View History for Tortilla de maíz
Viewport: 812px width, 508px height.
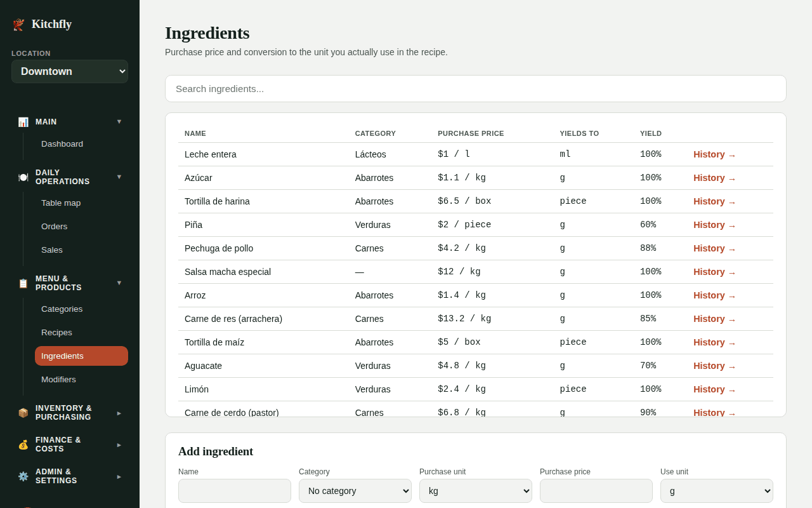coord(714,342)
